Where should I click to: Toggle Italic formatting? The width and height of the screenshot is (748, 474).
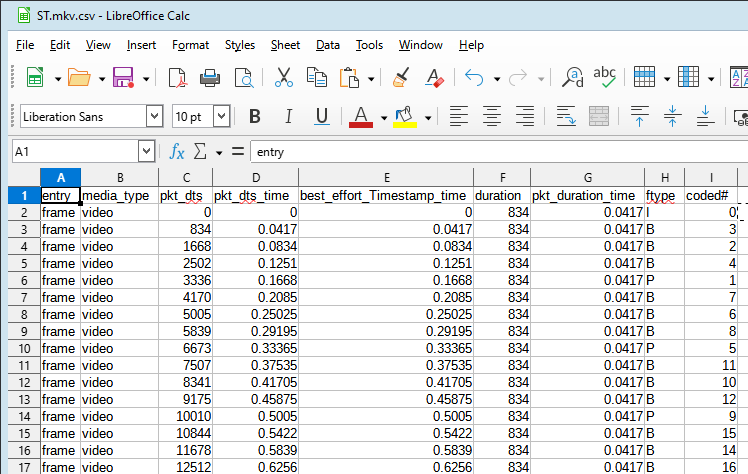[288, 117]
